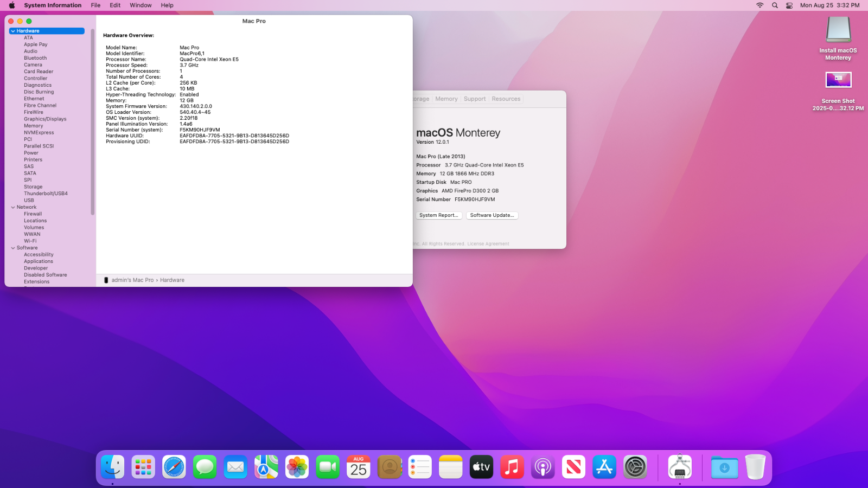Click admin's Mac Pro in path bar
Image resolution: width=868 pixels, height=488 pixels.
[x=132, y=280]
